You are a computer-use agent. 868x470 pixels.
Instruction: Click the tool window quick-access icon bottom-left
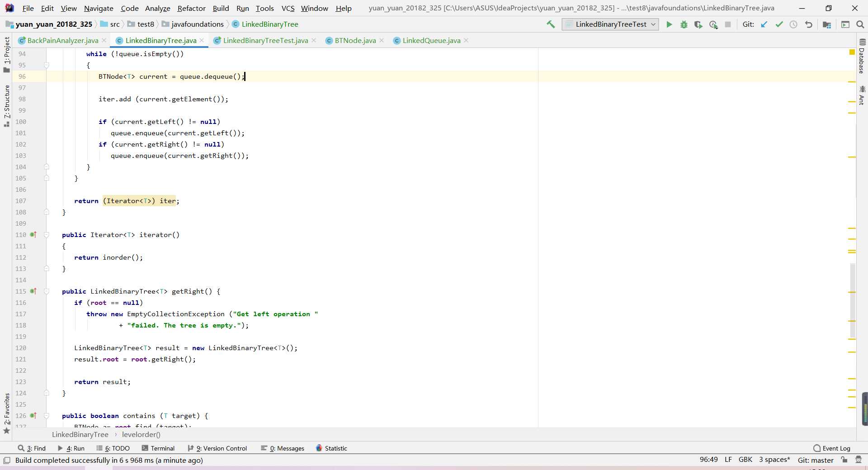[x=7, y=460]
